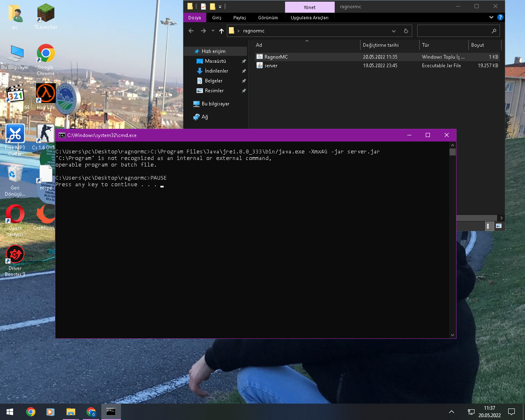The height and width of the screenshot is (420, 525).
Task: Open Belgeler in navigation pane
Action: [213, 81]
